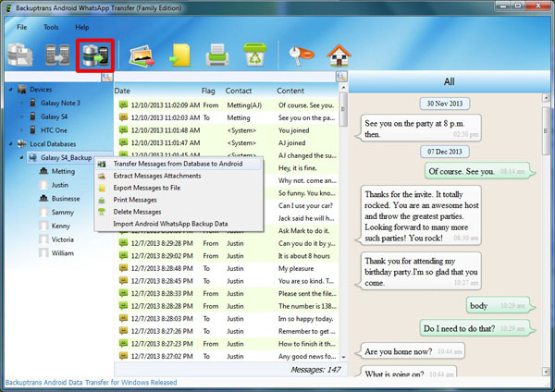
Task: Open the File menu
Action: 21,27
